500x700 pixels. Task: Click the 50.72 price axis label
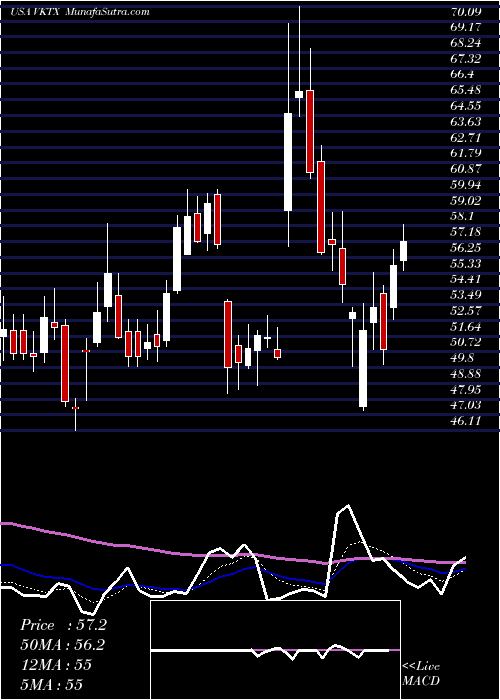point(466,342)
